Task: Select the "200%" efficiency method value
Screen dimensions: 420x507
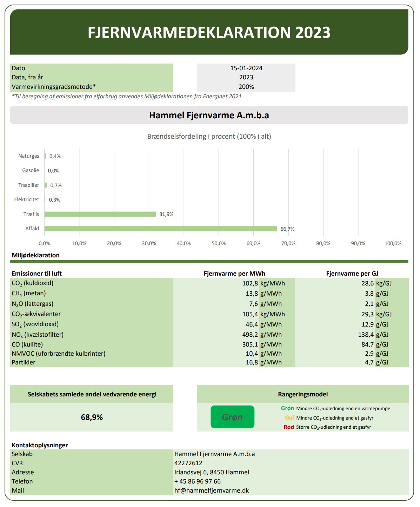Action: 246,87
